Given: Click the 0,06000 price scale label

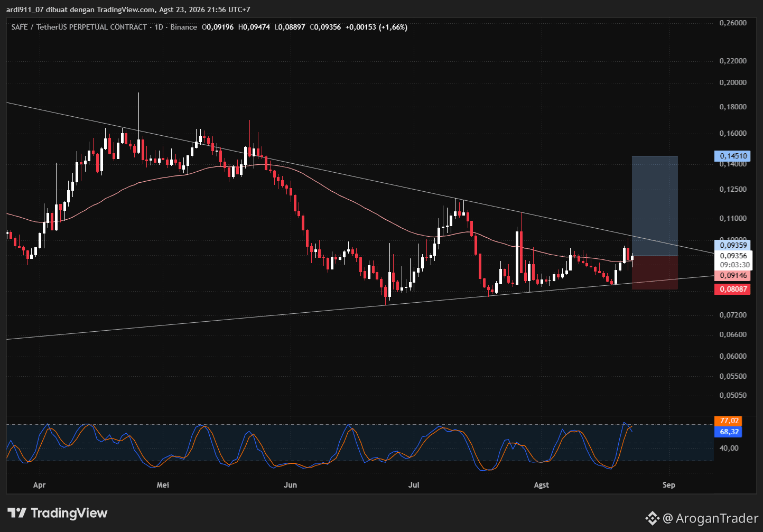Looking at the screenshot, I should pos(733,356).
